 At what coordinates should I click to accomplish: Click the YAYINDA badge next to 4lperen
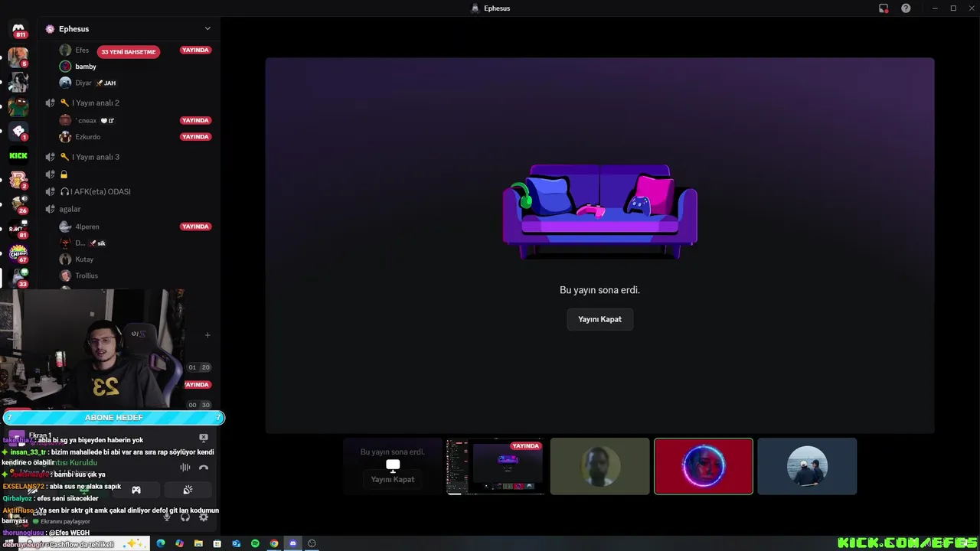pyautogui.click(x=195, y=227)
